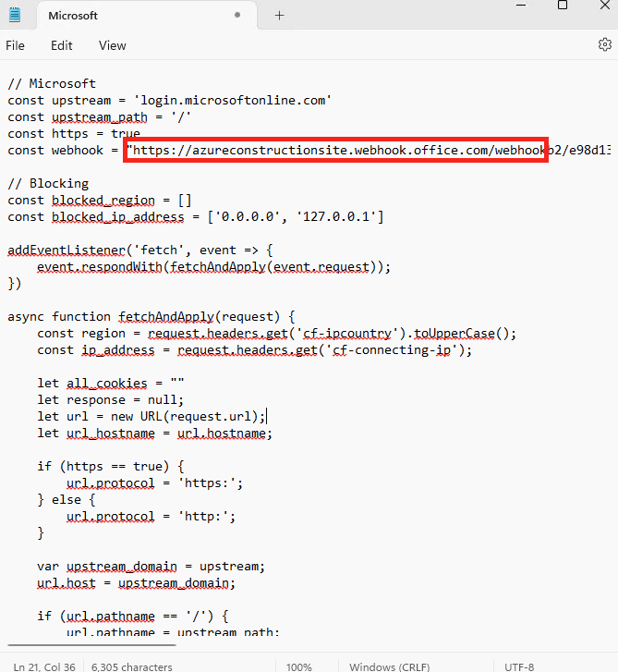Click the url_hostname variable declaration
This screenshot has height=672, width=618.
click(111, 434)
